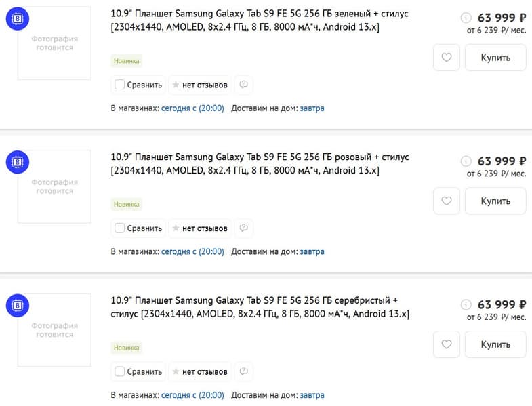The image size is (532, 406).
Task: Open price info icon for green tablet
Action: click(466, 18)
